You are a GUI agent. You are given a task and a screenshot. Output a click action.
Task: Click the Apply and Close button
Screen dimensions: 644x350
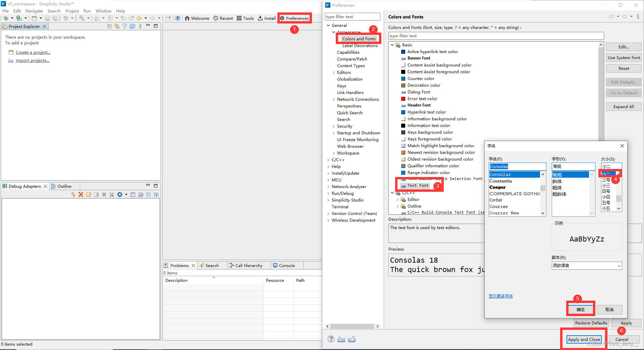(584, 339)
